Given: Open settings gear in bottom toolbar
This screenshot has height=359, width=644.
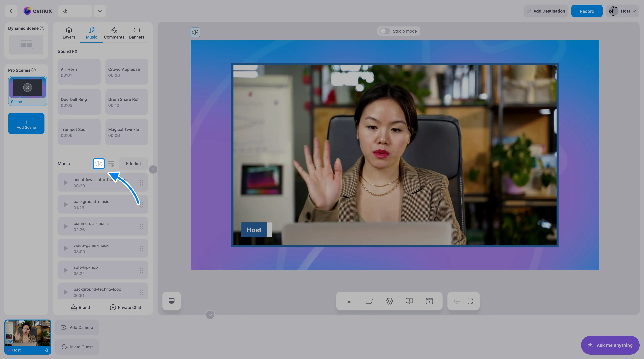Looking at the screenshot, I should click(x=389, y=301).
